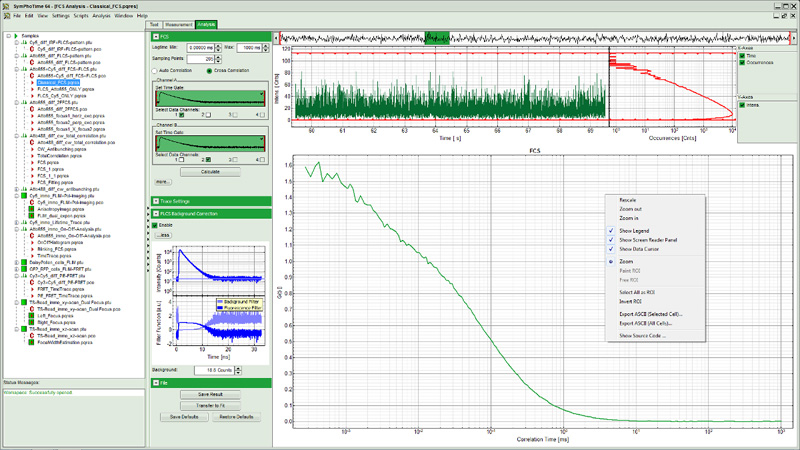Click the Save Result button
The image size is (800, 450).
click(210, 394)
